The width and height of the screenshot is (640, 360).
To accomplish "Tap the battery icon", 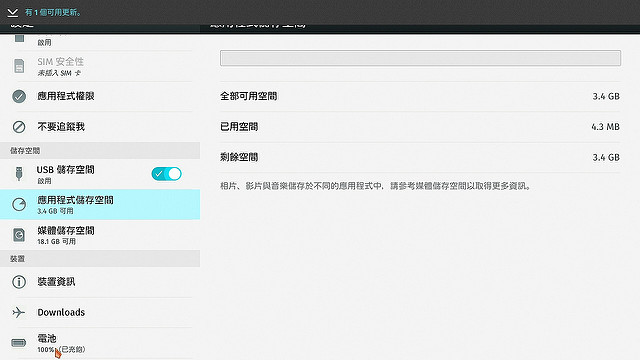I will click(x=18, y=342).
